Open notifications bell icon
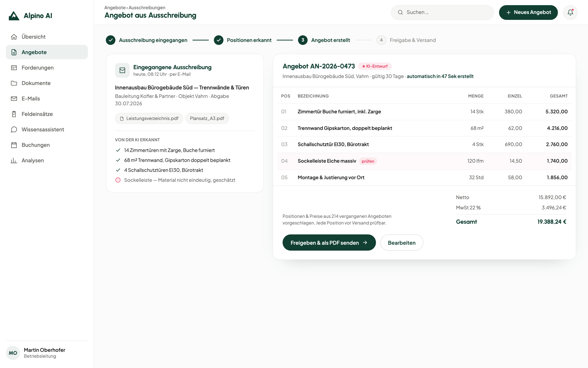588x368 pixels. (570, 12)
